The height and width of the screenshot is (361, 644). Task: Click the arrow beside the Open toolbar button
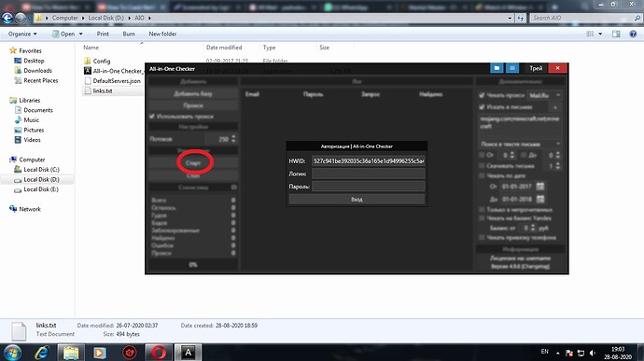click(81, 35)
